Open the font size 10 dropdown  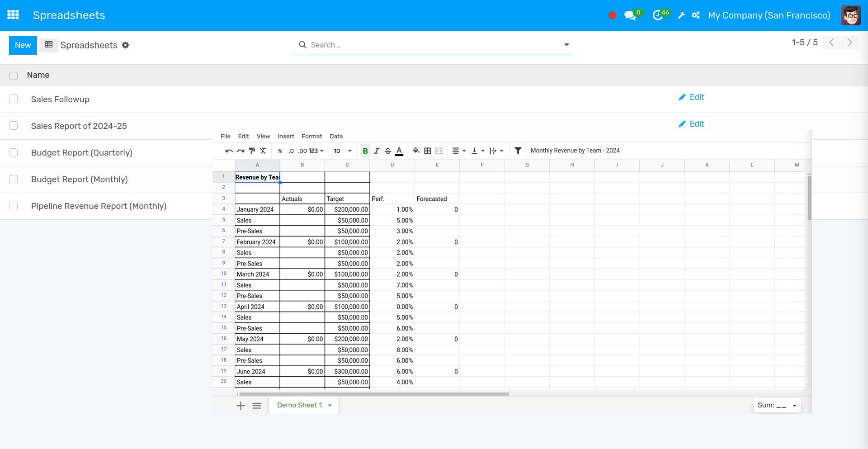pos(343,151)
